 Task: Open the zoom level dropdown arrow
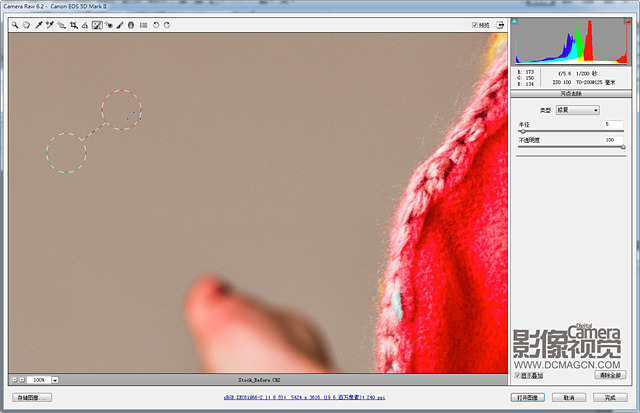[x=55, y=380]
